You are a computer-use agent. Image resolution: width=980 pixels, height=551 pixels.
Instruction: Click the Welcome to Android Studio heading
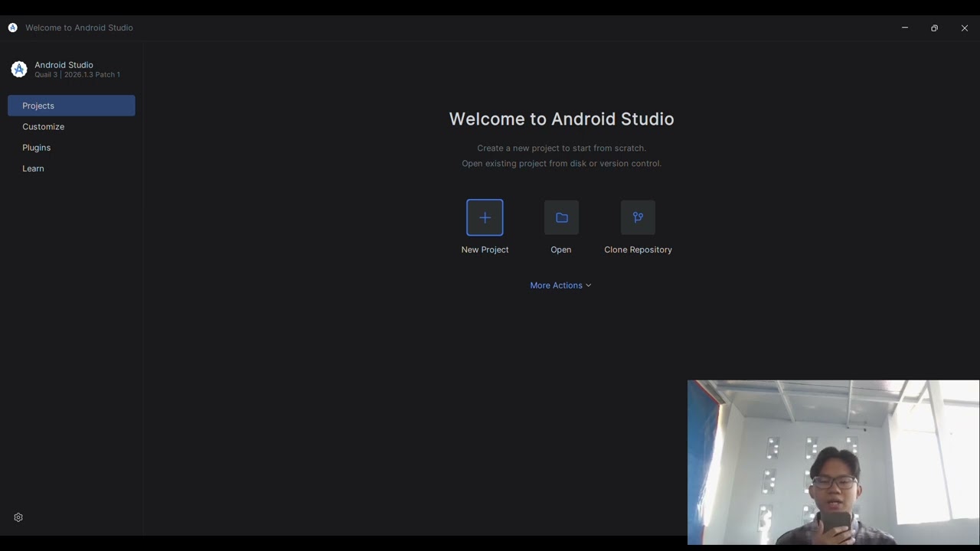click(x=561, y=119)
